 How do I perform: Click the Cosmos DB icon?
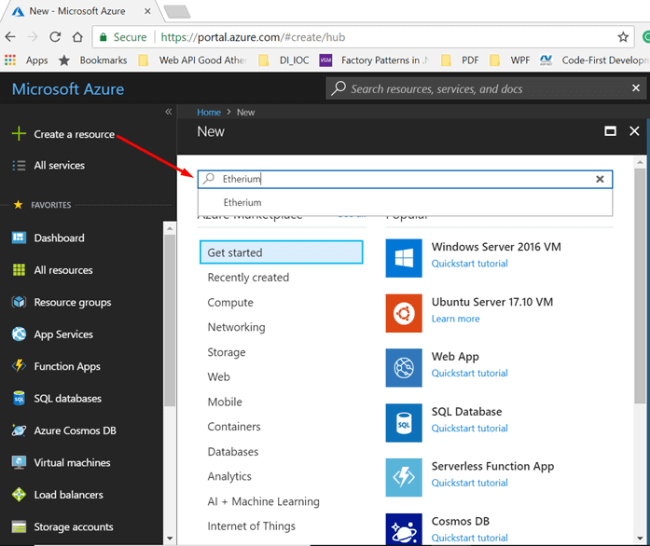point(403,528)
